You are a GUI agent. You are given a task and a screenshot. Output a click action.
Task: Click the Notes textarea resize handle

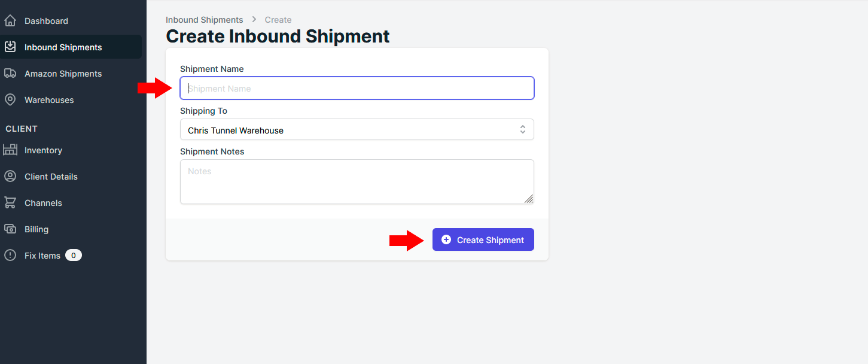click(529, 199)
